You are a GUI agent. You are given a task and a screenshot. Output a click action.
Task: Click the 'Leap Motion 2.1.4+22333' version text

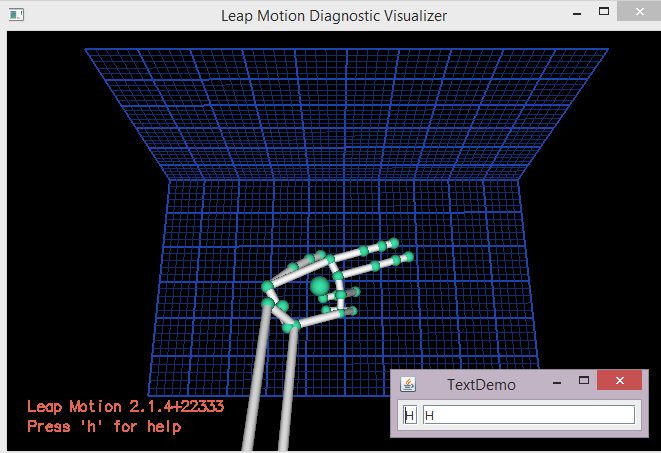[126, 407]
